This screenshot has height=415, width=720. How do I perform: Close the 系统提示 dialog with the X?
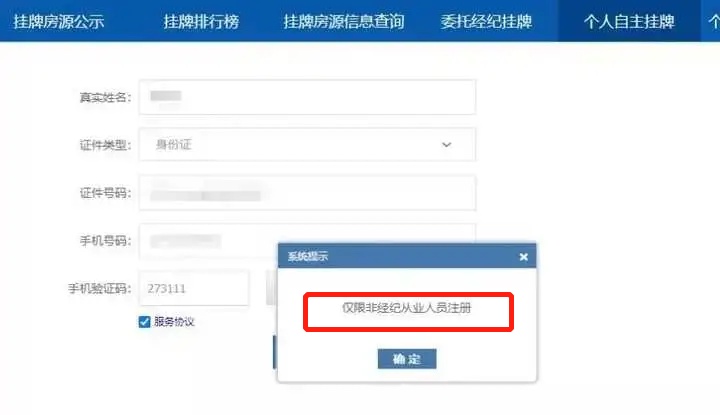coord(523,257)
